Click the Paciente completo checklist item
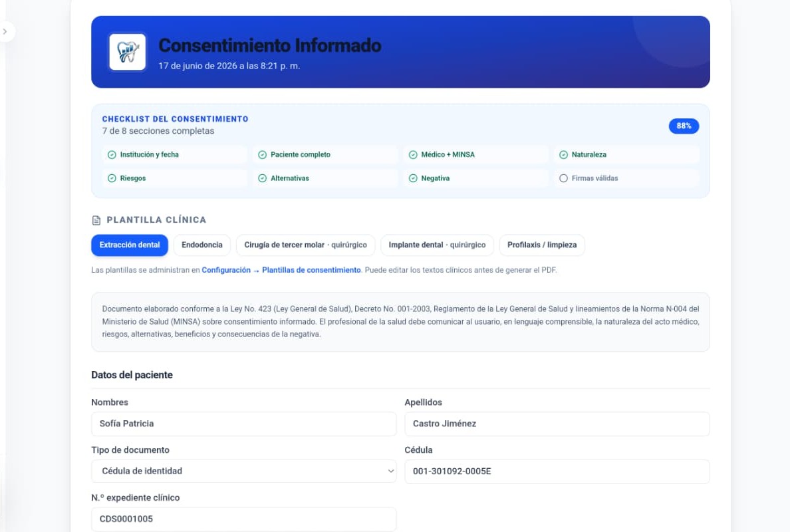Viewport: 790px width, 532px height. coord(325,155)
